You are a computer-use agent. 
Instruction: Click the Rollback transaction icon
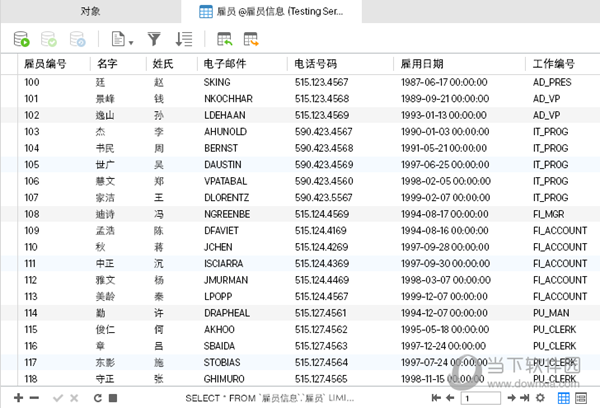point(78,39)
